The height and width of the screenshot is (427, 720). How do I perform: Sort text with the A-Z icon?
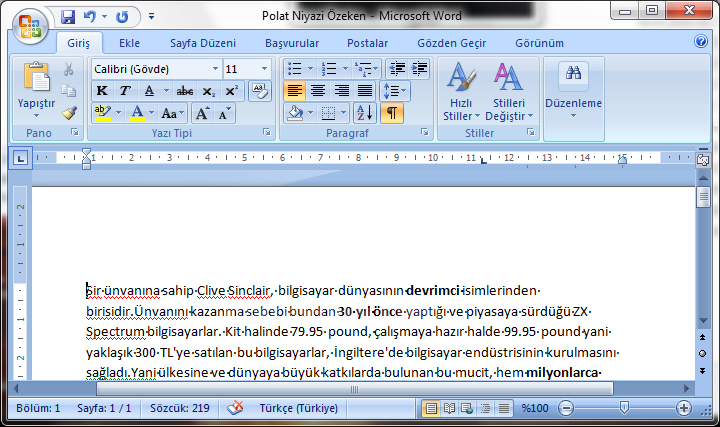point(365,113)
